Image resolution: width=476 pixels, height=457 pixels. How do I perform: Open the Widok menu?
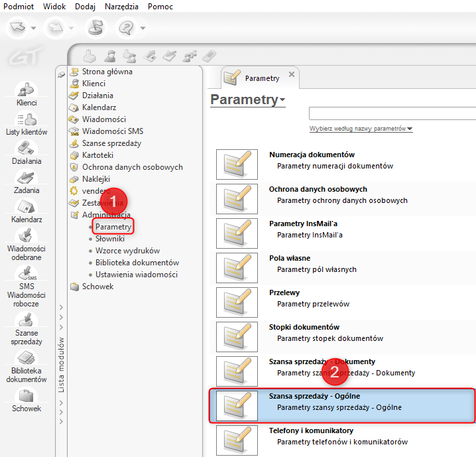coord(54,7)
